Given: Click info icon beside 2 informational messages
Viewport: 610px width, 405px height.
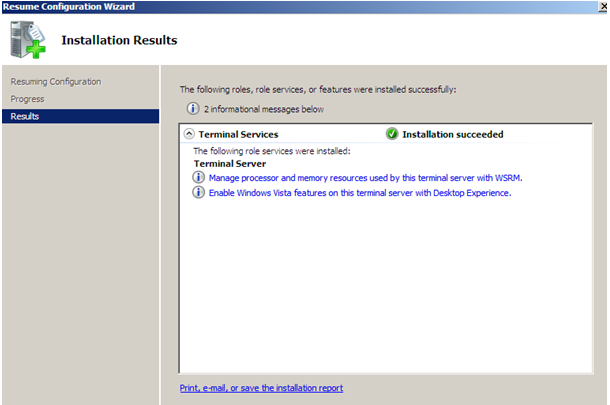Looking at the screenshot, I should (x=193, y=109).
